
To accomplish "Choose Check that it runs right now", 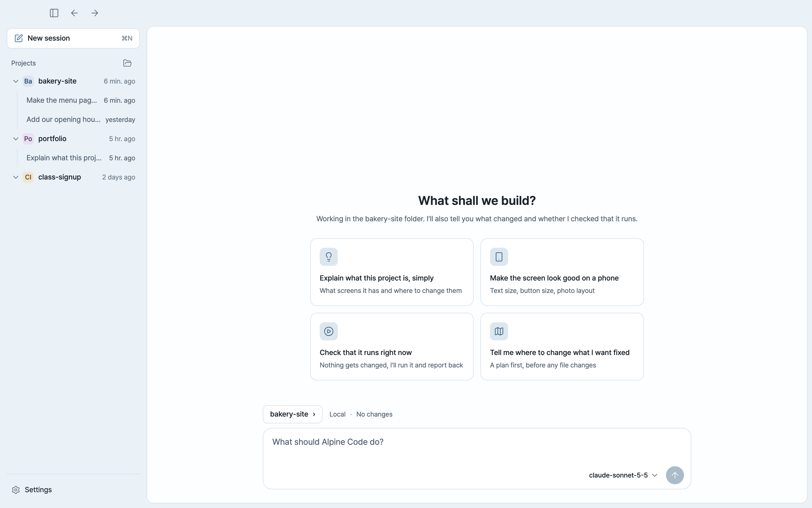I will pos(392,347).
